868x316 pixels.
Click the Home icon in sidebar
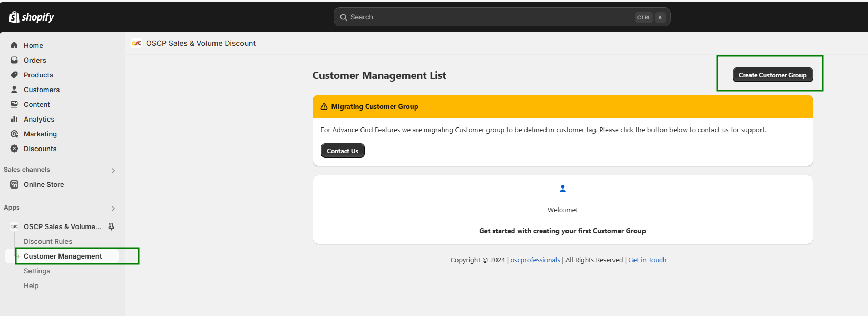point(14,45)
